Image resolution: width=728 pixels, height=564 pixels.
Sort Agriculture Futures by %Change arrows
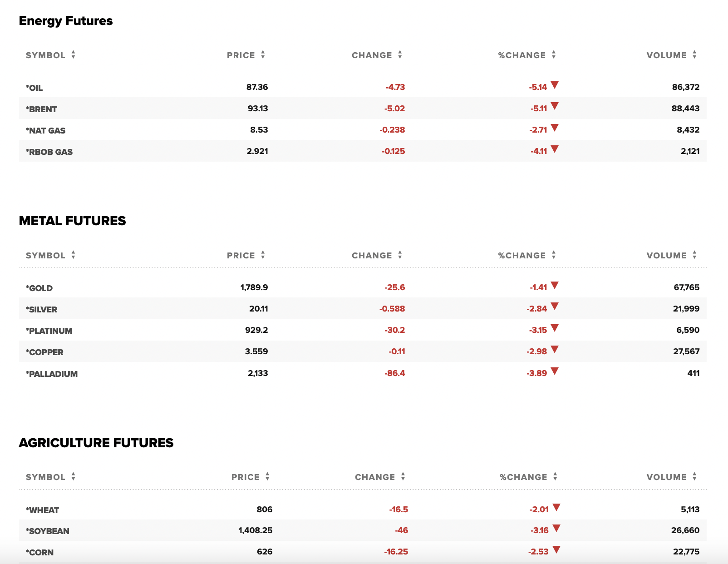click(x=555, y=477)
